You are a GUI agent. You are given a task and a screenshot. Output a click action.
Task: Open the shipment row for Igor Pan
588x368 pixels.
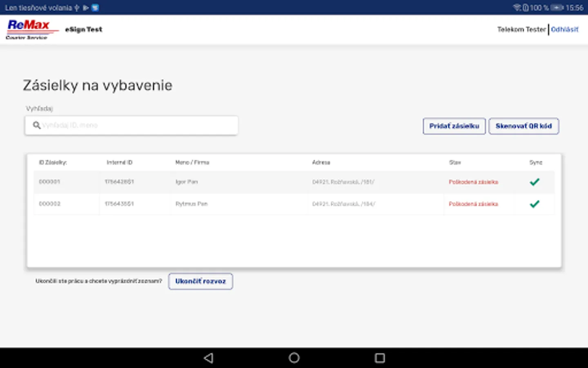coord(294,182)
